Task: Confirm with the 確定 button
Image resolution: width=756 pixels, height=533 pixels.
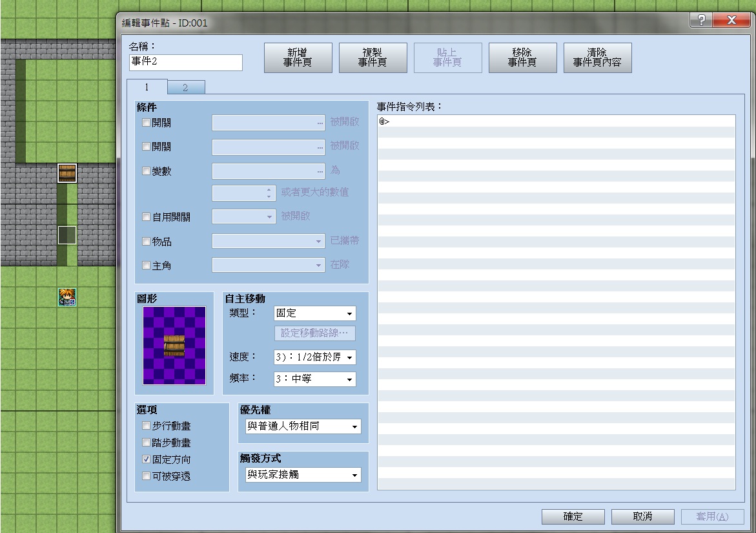Action: click(x=573, y=517)
